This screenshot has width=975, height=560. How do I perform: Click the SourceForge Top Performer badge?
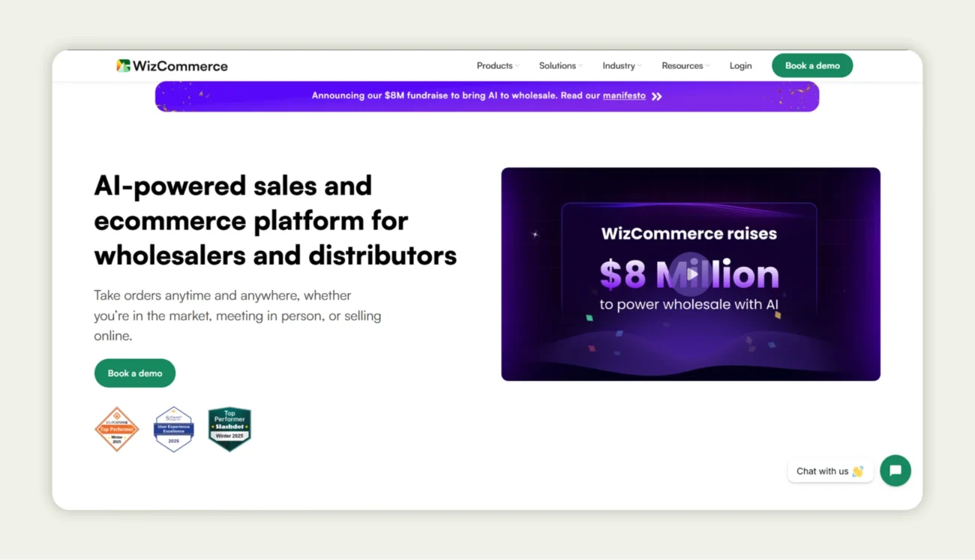click(117, 429)
